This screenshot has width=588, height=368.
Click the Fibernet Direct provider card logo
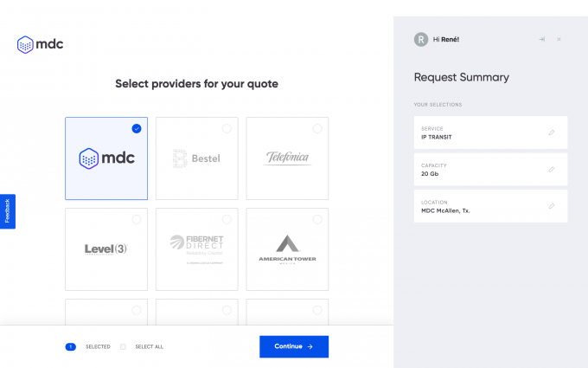coord(197,249)
